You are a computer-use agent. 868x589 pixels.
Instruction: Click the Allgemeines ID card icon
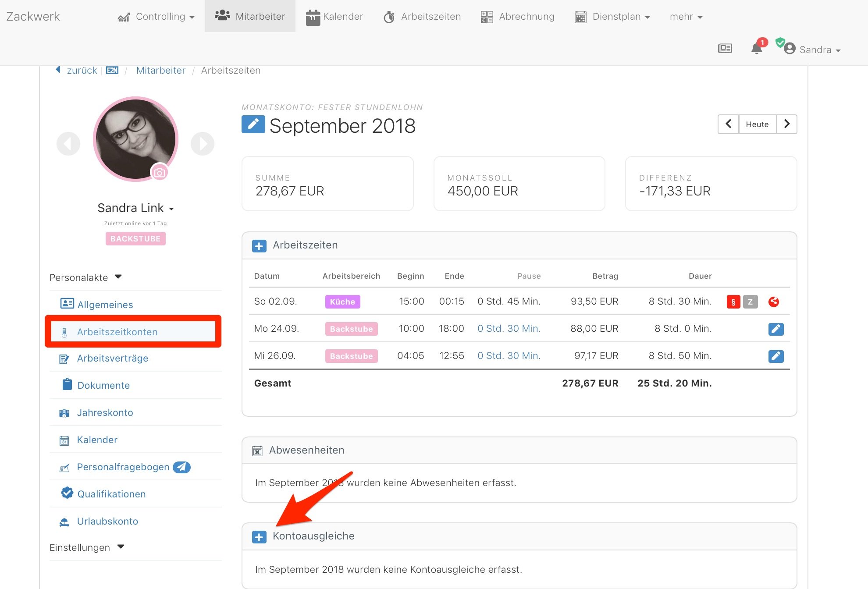point(67,303)
